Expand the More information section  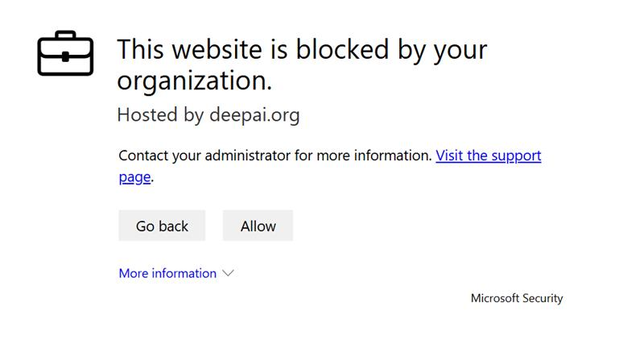[167, 273]
